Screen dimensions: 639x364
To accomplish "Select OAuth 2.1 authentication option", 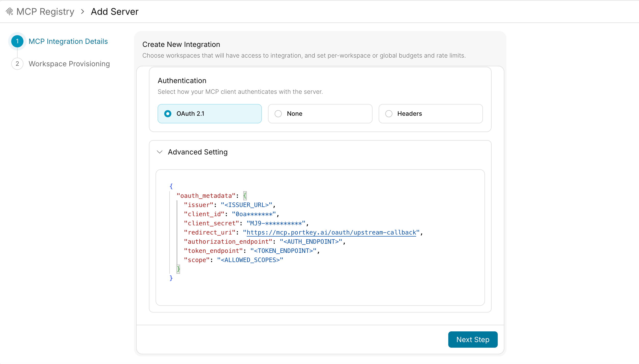I will pos(210,114).
